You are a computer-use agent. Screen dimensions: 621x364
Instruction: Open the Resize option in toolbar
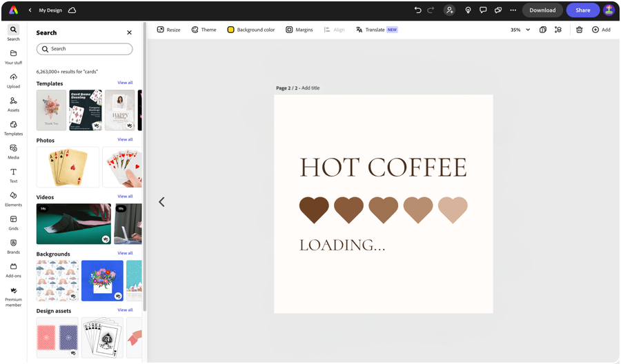[x=168, y=30]
